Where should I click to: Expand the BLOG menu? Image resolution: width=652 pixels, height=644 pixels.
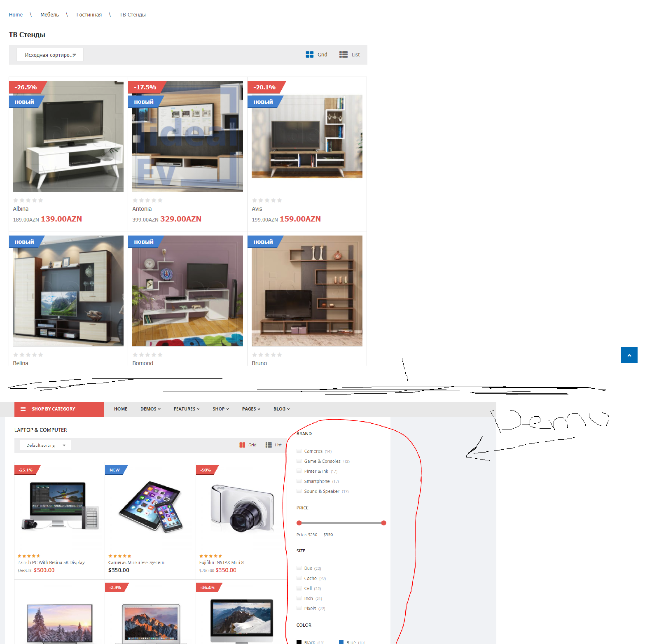pos(282,409)
